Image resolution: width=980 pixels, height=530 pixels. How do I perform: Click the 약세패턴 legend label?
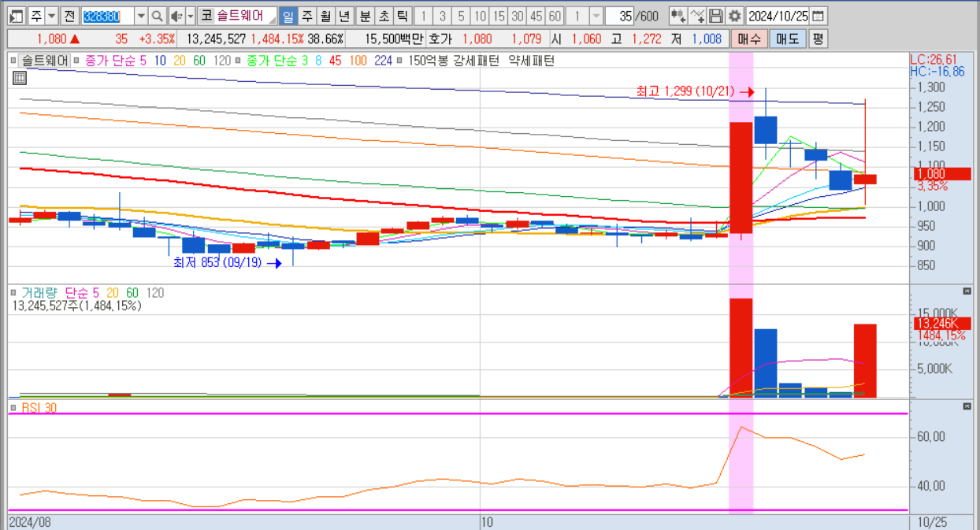point(532,61)
